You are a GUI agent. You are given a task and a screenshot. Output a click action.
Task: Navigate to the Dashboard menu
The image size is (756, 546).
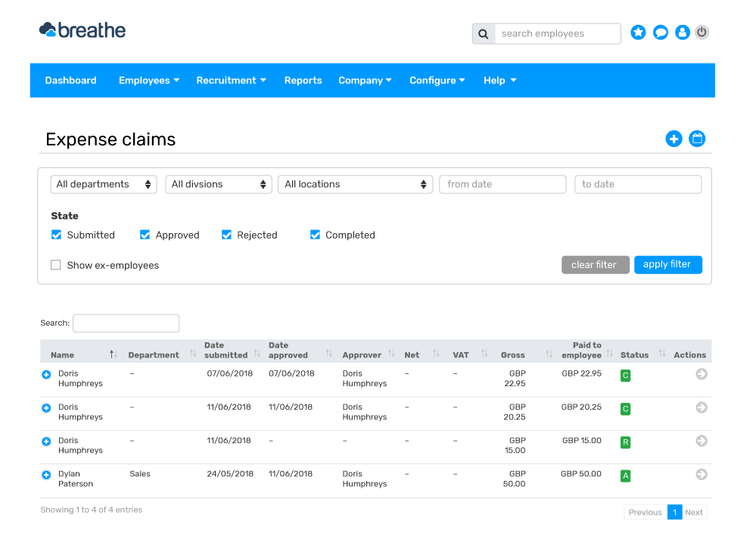(x=70, y=80)
